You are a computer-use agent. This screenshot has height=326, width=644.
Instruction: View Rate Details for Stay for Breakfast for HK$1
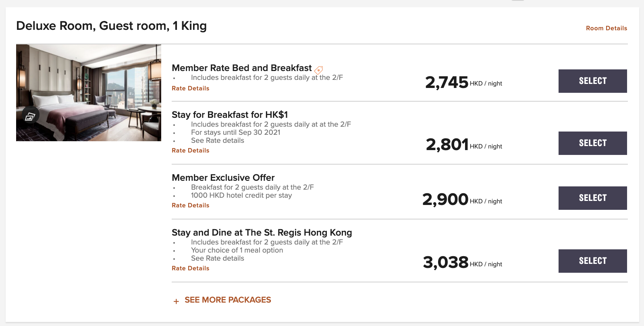(191, 150)
